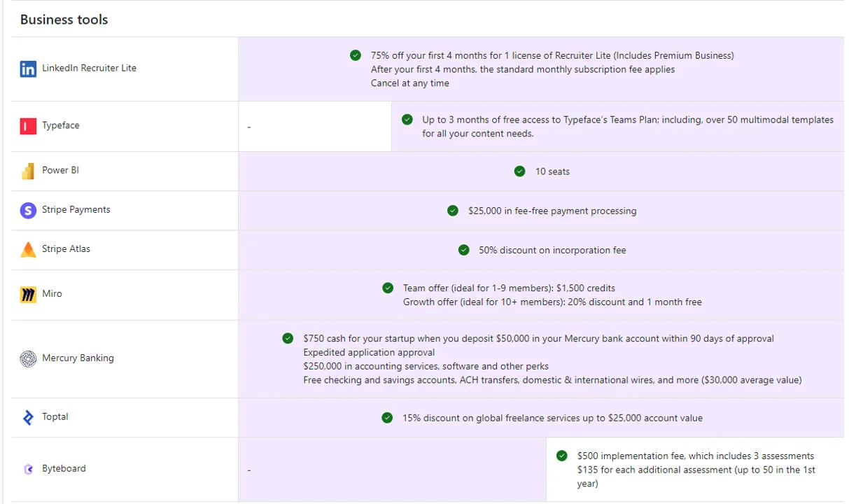The image size is (849, 504).
Task: Click the '10 seats' text
Action: [x=552, y=171]
